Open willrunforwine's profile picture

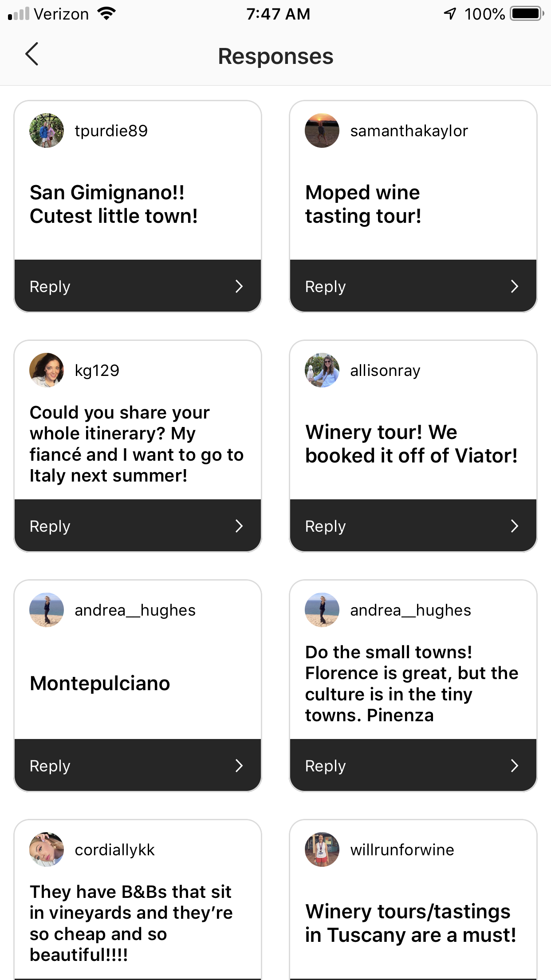coord(322,850)
